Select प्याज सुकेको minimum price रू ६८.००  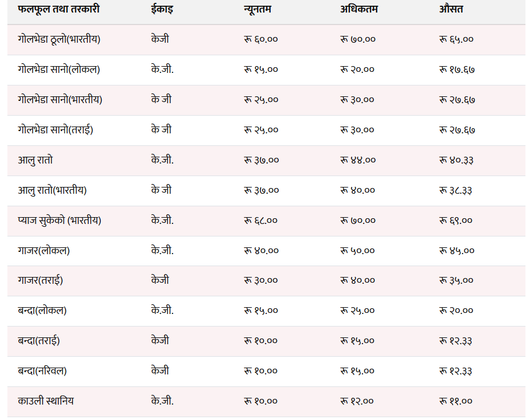point(260,221)
